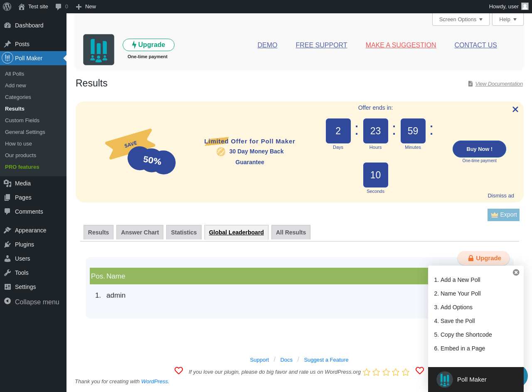Open Appearance in the sidebar
Viewport: 532px width, 392px height.
[33, 230]
